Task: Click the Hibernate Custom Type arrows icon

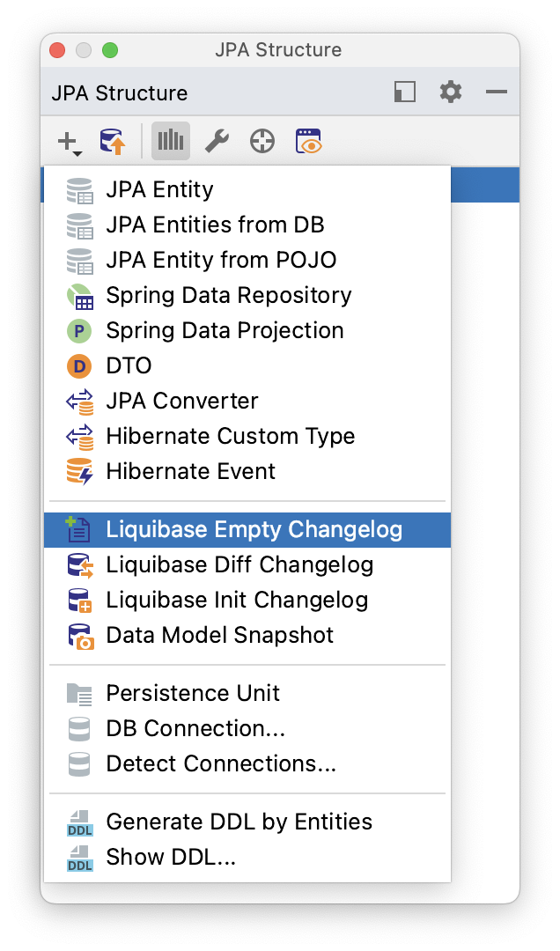Action: [79, 437]
